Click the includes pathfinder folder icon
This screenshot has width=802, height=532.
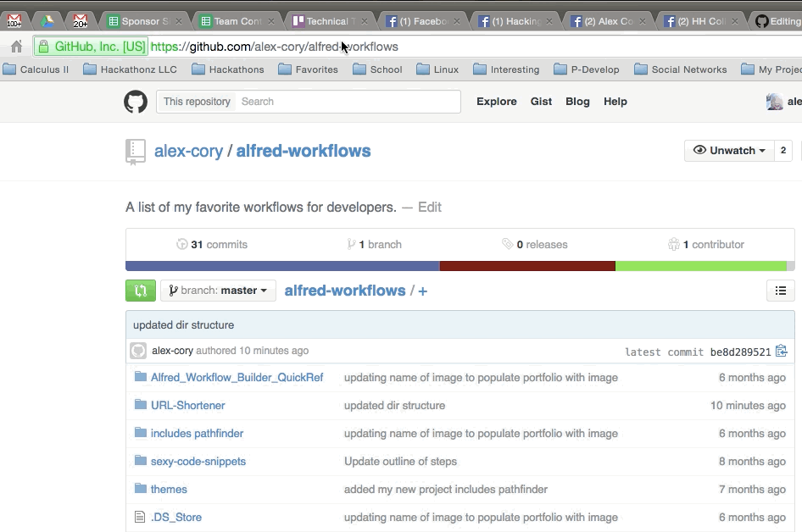(141, 433)
